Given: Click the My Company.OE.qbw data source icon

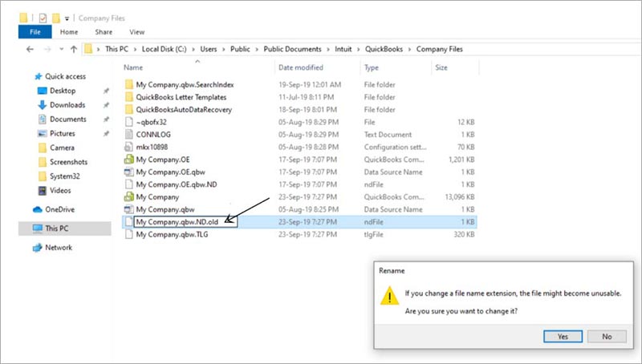Looking at the screenshot, I should 129,172.
